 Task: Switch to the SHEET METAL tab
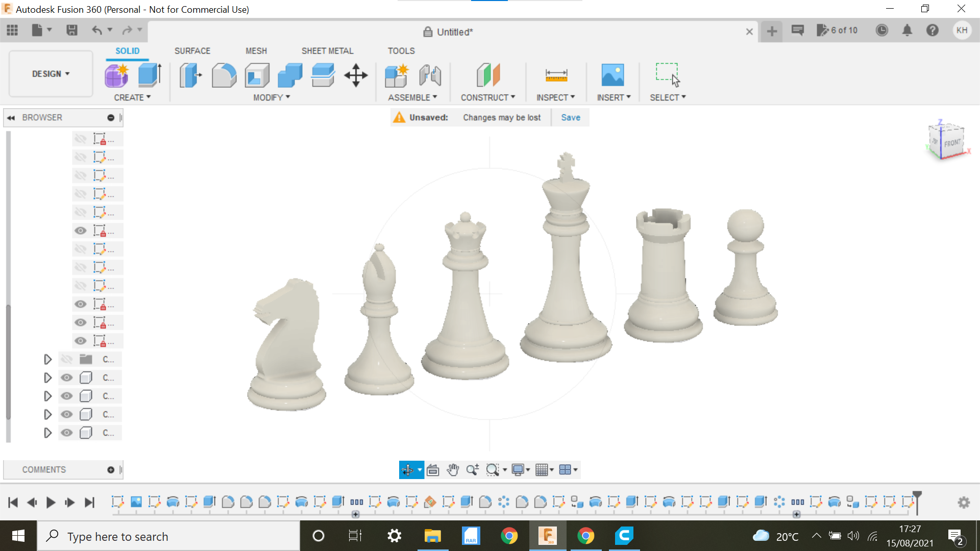(x=327, y=51)
